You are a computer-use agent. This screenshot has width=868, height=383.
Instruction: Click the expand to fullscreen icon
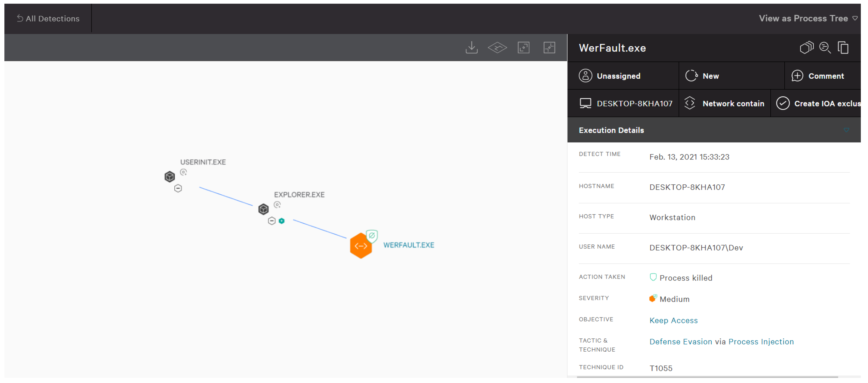click(523, 48)
